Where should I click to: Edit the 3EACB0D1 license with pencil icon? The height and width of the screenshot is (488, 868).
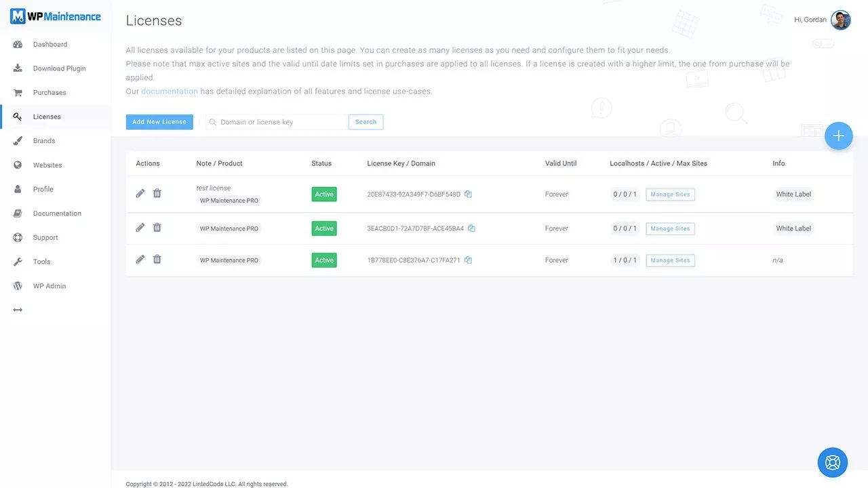click(140, 228)
